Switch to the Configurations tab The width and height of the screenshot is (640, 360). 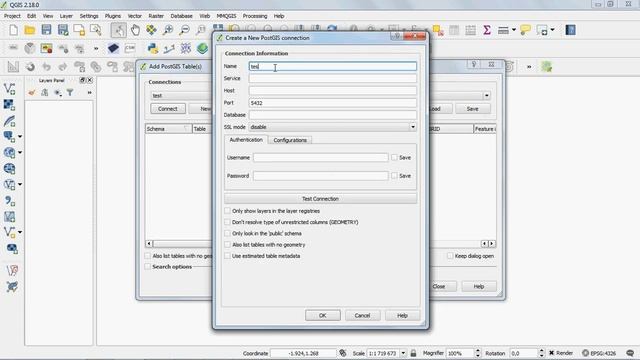click(x=290, y=140)
